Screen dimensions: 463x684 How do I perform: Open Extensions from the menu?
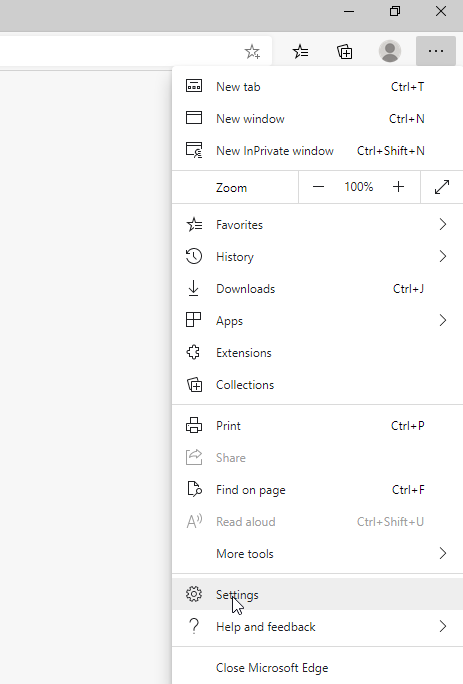click(x=317, y=352)
